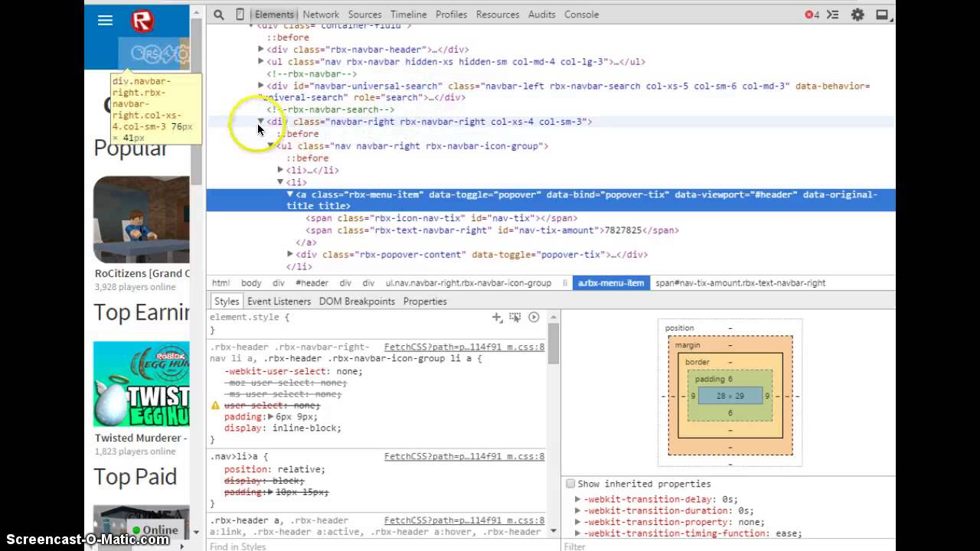Viewport: 980px width, 551px height.
Task: Click the -webkit-user-select: none property
Action: [x=293, y=371]
